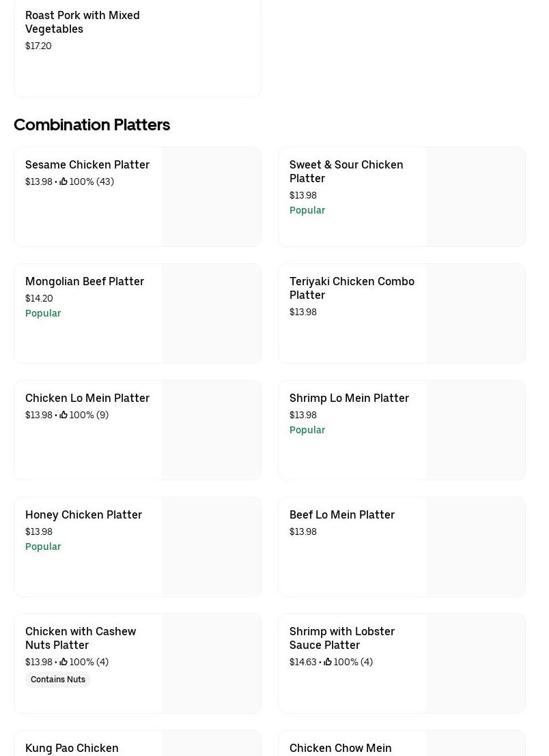Open Mongolian Beef Platter details
The width and height of the screenshot is (549, 756).
85,281
